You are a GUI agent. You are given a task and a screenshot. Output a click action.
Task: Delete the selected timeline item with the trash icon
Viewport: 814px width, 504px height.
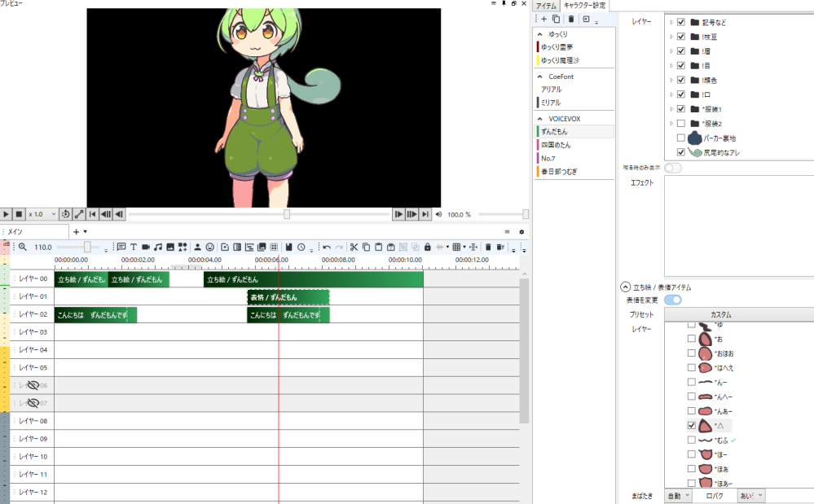(x=488, y=248)
